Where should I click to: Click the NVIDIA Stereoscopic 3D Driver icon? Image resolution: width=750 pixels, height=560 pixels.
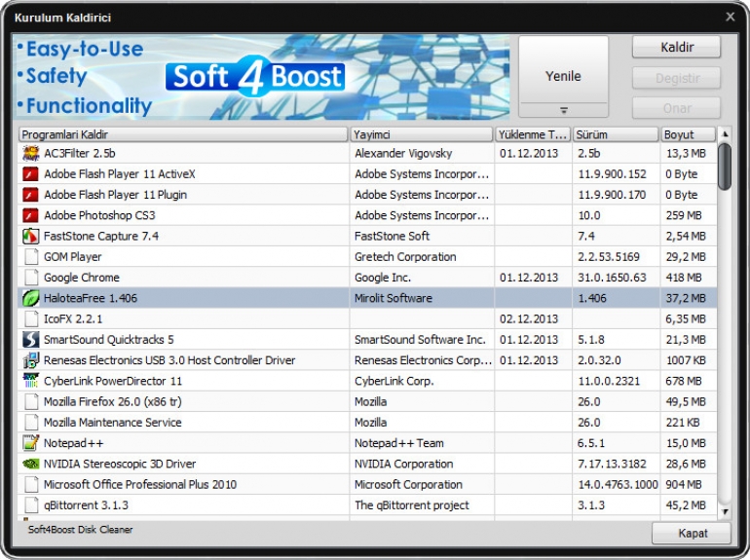click(31, 464)
